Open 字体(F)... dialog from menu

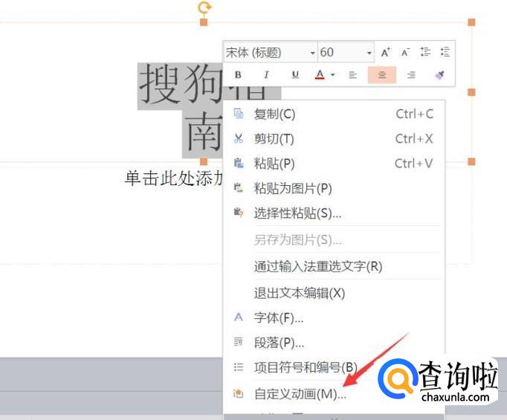click(334, 318)
